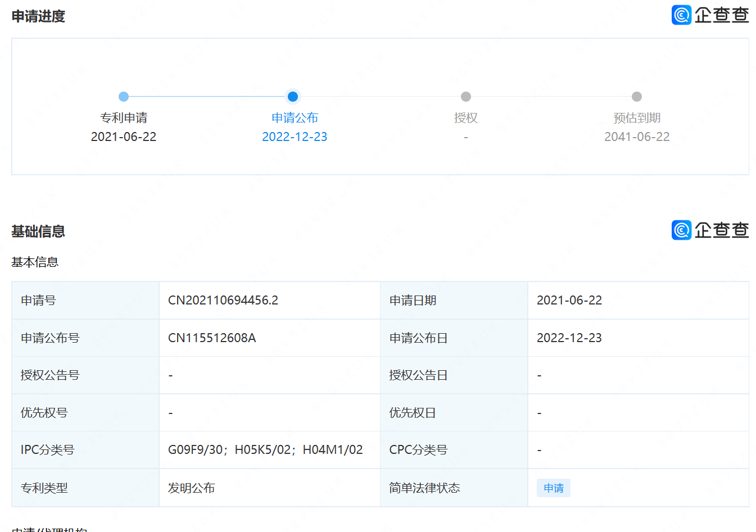The height and width of the screenshot is (532, 756).
Task: Click the 申请公布日 label cell
Action: coord(454,338)
